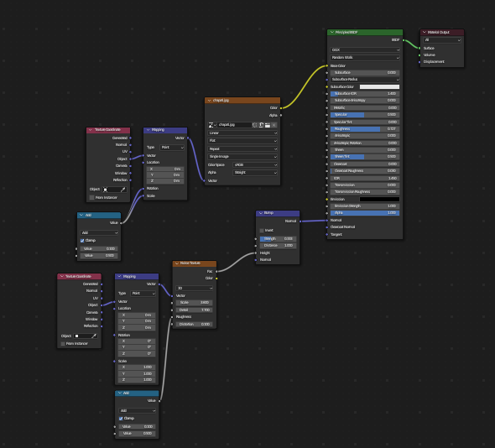Click the Subsurface Color white swatch
The image size is (495, 448).
(379, 87)
